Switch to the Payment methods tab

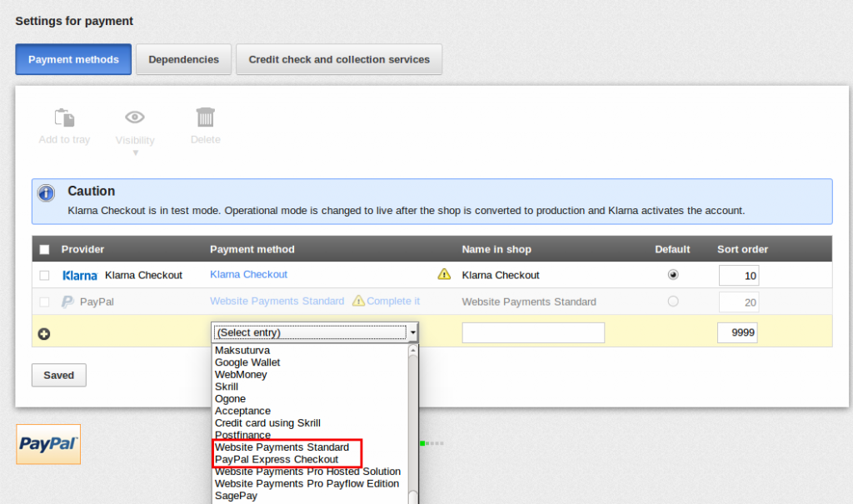pyautogui.click(x=73, y=59)
